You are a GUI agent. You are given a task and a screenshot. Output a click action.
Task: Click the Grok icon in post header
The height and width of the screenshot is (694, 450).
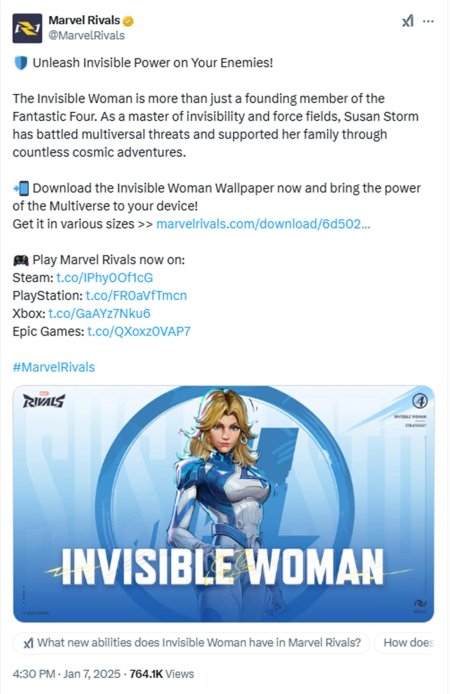click(x=407, y=21)
